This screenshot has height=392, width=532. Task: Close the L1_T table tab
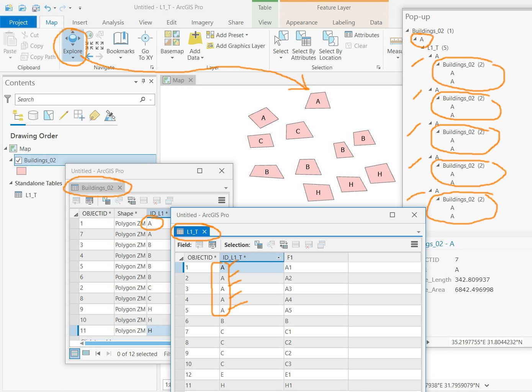point(205,232)
